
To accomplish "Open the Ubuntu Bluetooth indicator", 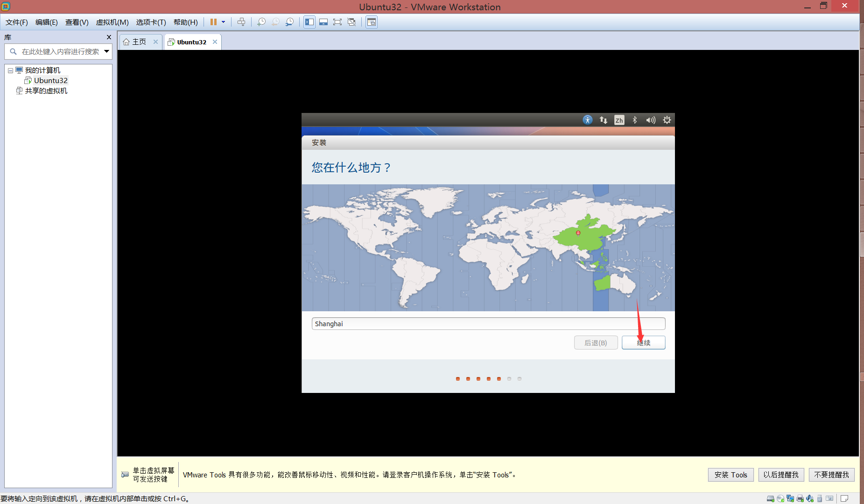I will [635, 120].
